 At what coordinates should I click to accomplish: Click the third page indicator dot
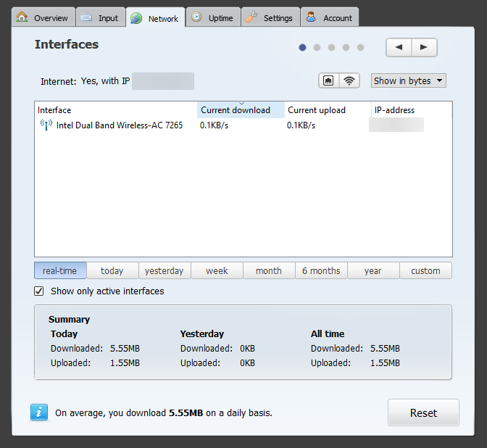click(331, 48)
